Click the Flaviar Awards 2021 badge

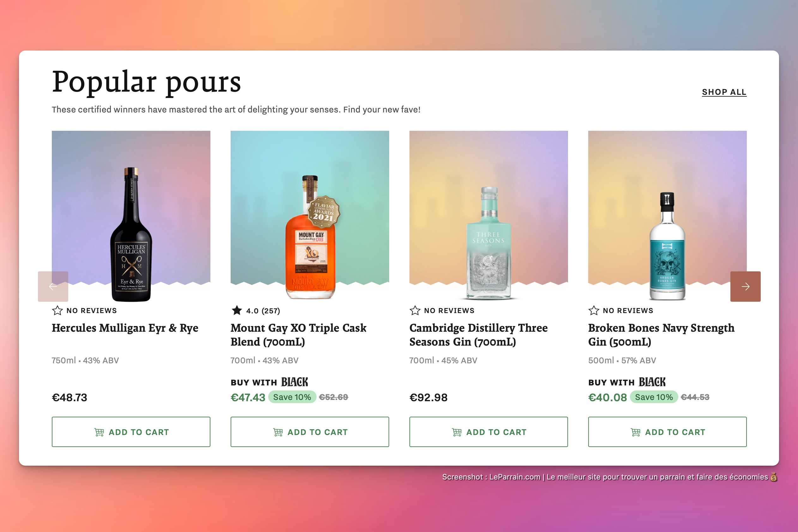324,211
